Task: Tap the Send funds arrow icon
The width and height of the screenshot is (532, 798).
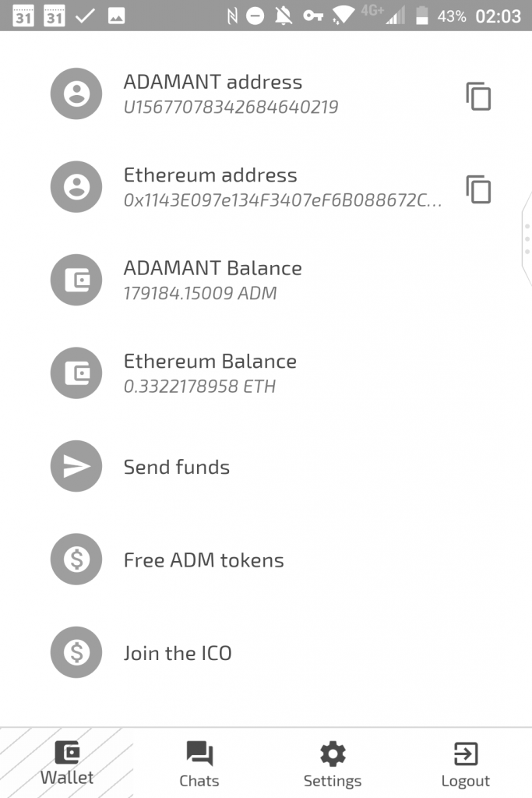Action: (x=76, y=466)
